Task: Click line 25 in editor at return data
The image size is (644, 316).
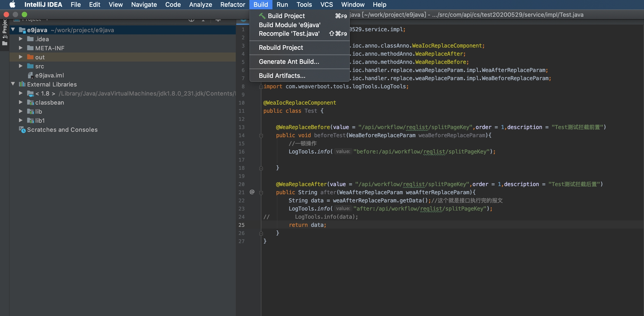Action: (307, 225)
